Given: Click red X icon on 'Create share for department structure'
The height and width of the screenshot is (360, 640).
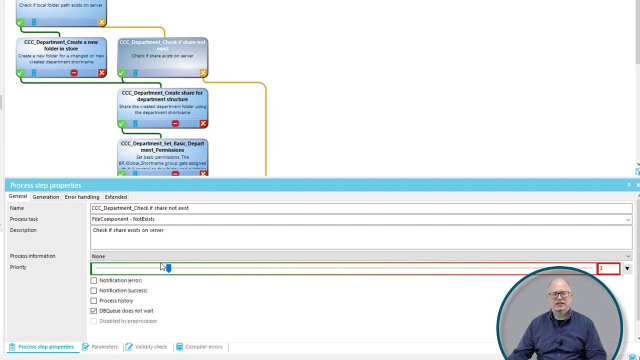Looking at the screenshot, I should click(x=203, y=123).
